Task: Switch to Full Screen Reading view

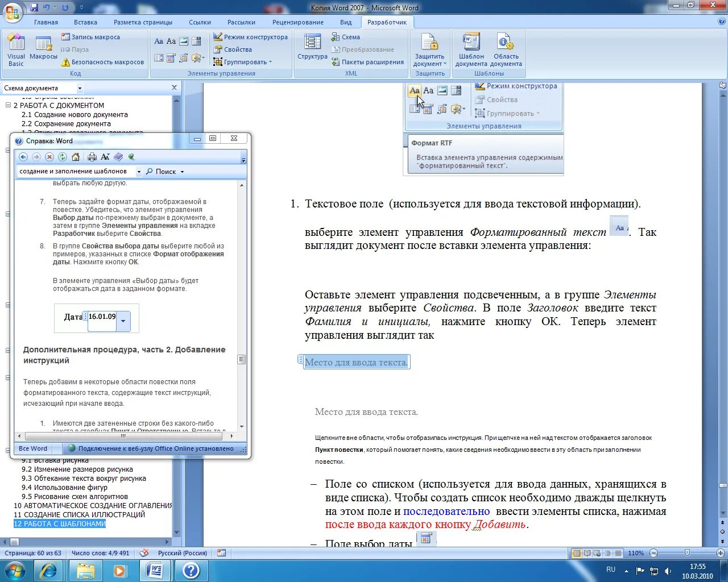Action: coord(586,553)
